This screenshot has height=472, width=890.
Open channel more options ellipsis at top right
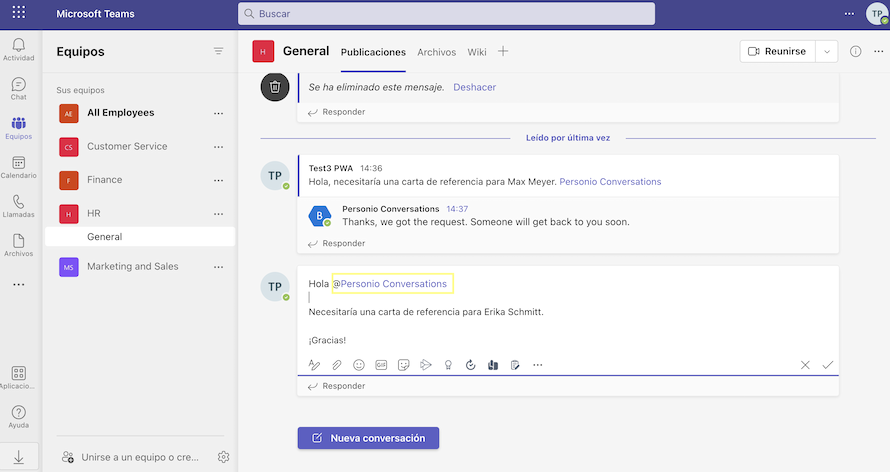pyautogui.click(x=879, y=51)
